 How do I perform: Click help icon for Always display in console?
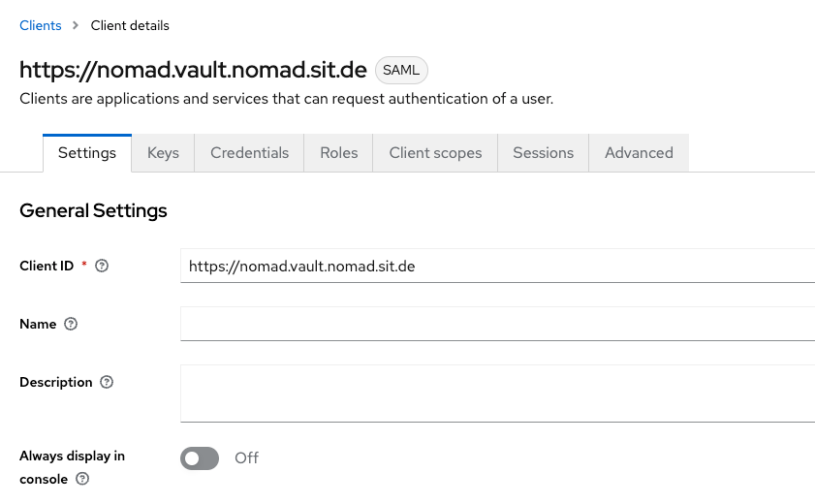(82, 479)
